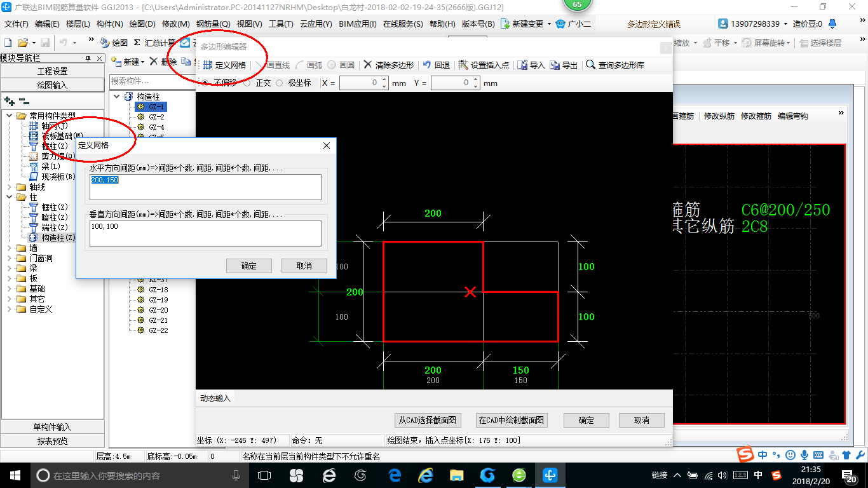Open the 楼层(L) menu
This screenshot has height=488, width=868.
point(78,24)
